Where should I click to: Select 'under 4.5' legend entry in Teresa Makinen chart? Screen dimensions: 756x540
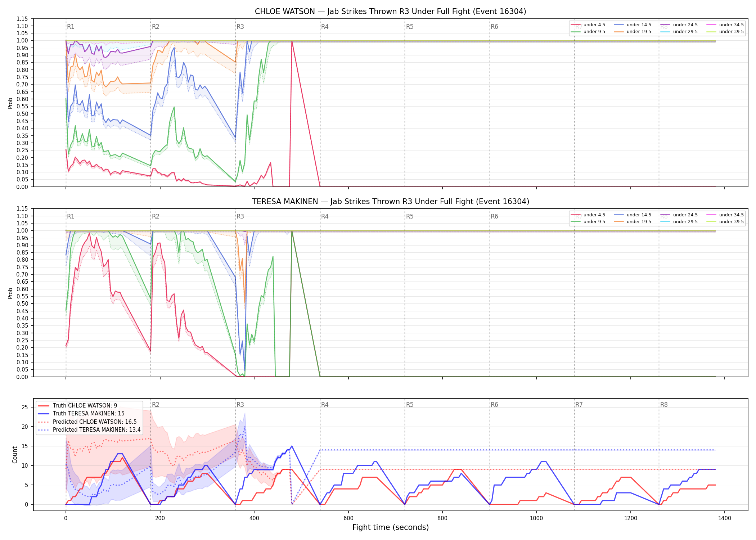click(588, 215)
